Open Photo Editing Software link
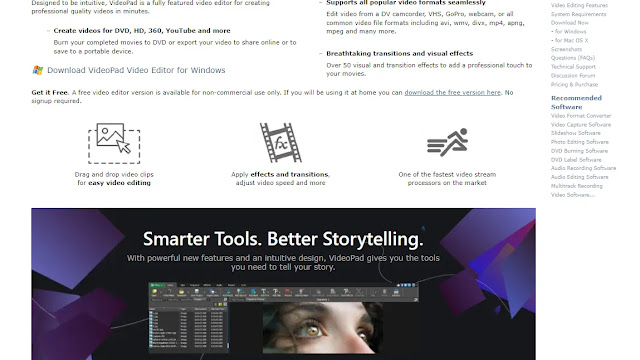Viewport: 640px width, 360px height. [x=580, y=142]
